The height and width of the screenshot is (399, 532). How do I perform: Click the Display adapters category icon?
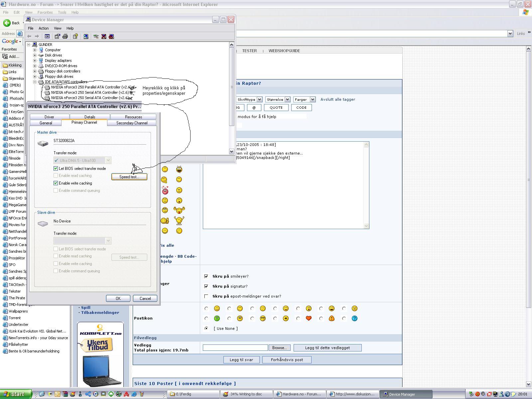pos(41,61)
